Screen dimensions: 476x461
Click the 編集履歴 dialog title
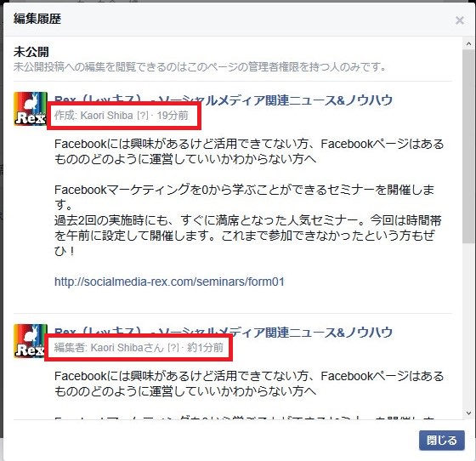37,19
